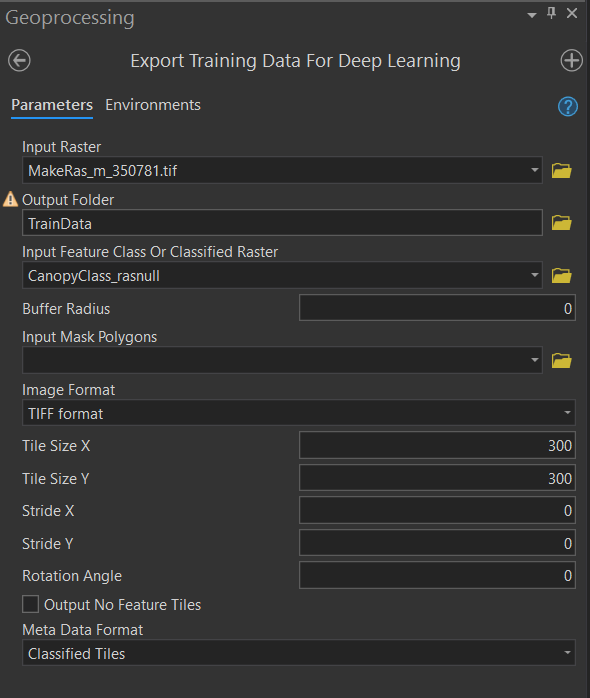This screenshot has height=698, width=590.
Task: Click the Tile Size X field
Action: click(437, 445)
